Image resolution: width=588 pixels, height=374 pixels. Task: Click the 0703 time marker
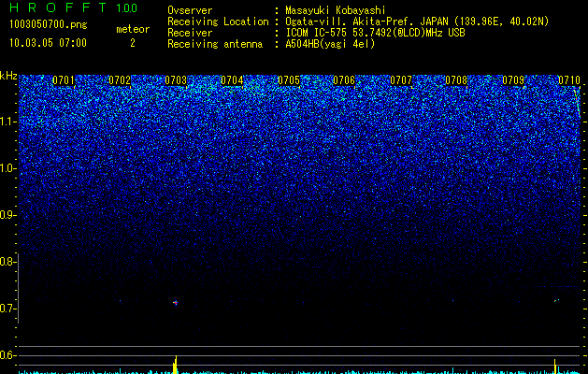pos(176,79)
